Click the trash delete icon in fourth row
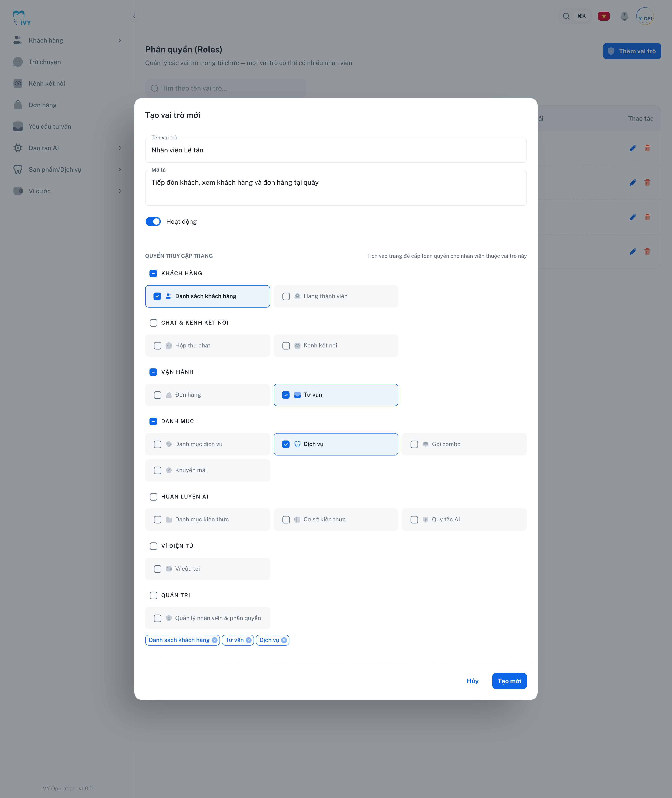The image size is (672, 798). [x=647, y=252]
